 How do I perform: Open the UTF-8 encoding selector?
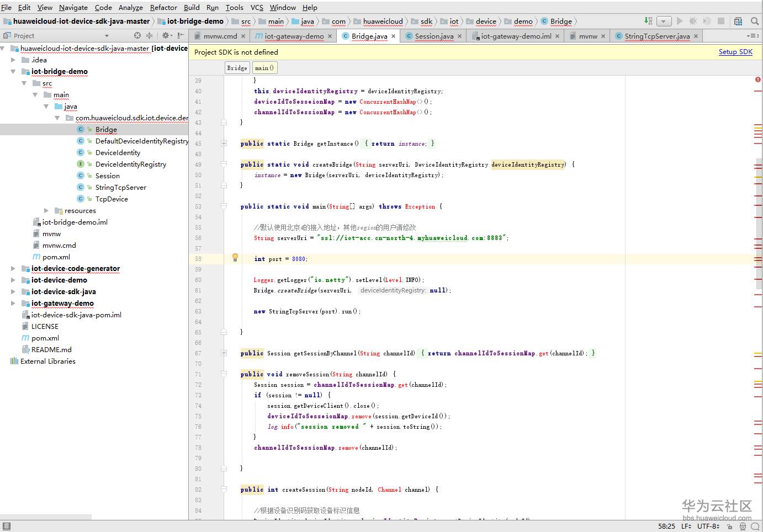point(708,526)
